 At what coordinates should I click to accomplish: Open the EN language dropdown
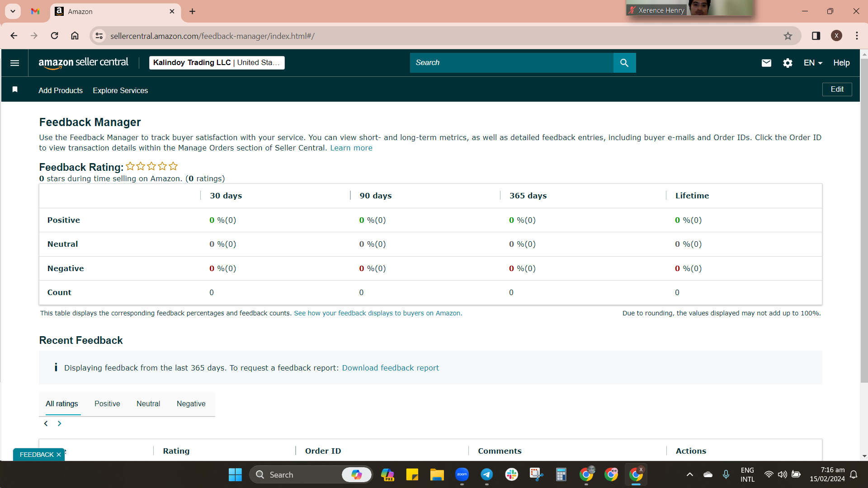point(813,63)
